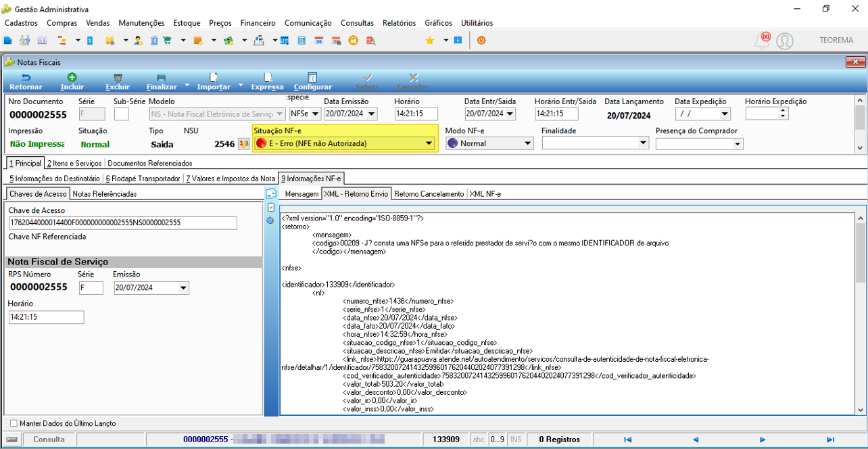Open the Configurar settings icon
The height and width of the screenshot is (449, 868).
(312, 78)
